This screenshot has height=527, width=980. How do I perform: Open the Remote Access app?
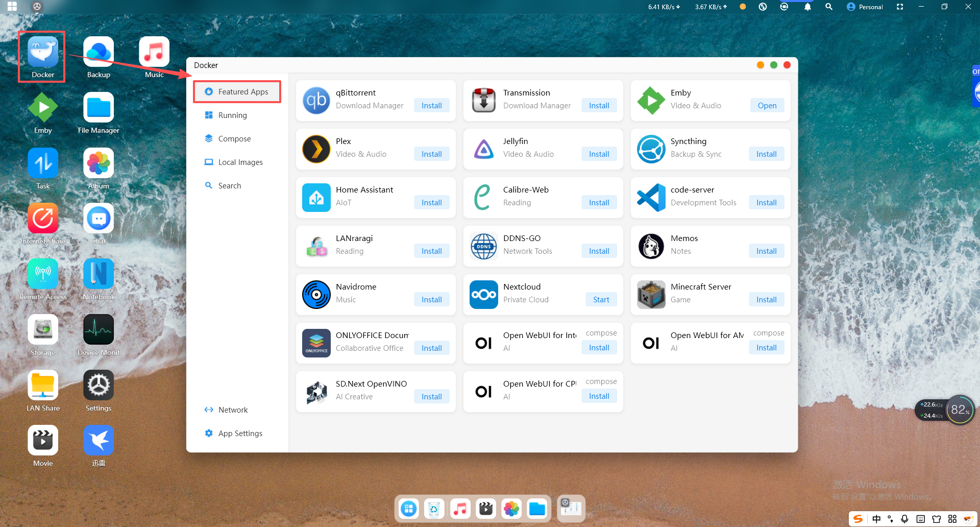(43, 274)
